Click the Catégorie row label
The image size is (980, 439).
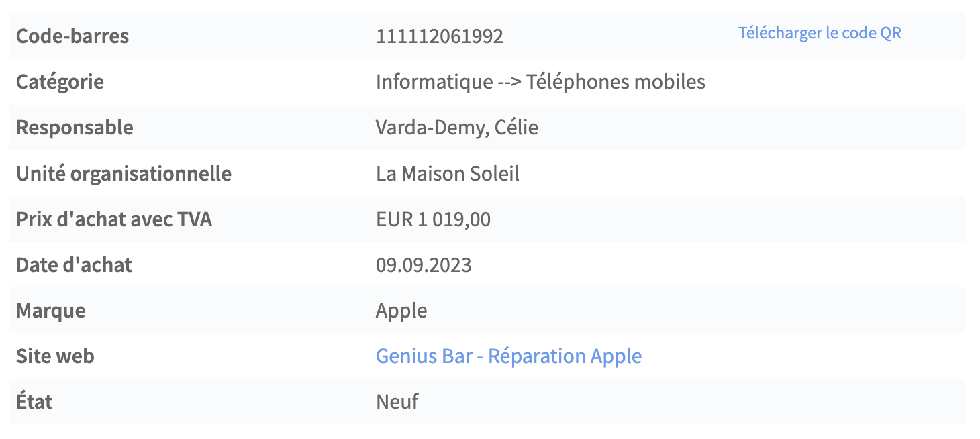coord(60,82)
